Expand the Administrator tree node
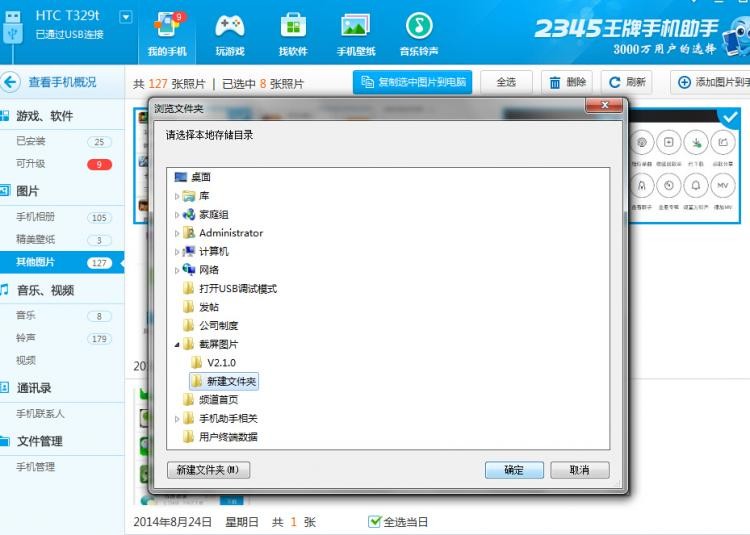 [178, 233]
